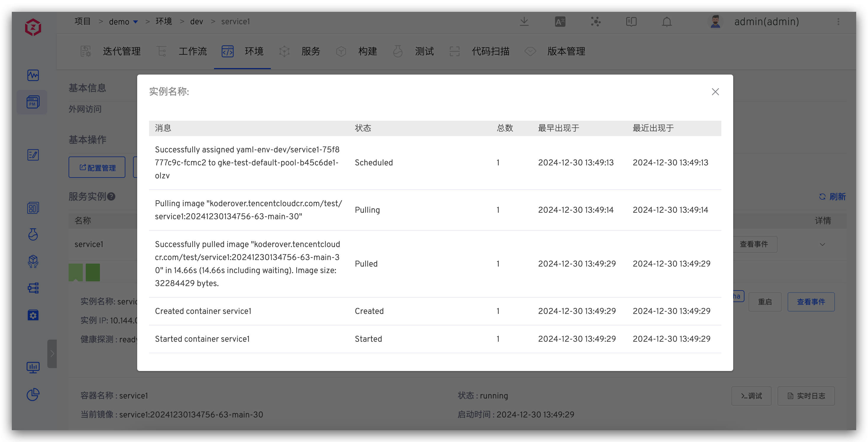Screen dimensions: 868x442
Task: Open the three-dot menu in the top right
Action: coord(838,22)
